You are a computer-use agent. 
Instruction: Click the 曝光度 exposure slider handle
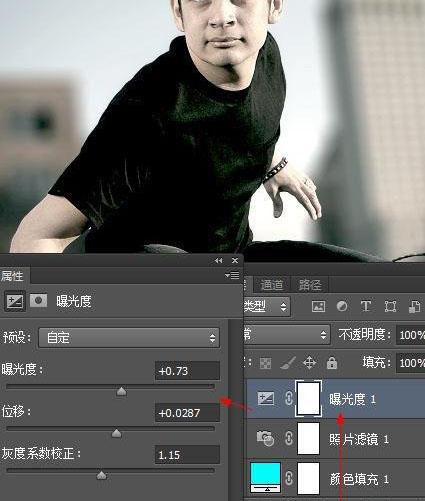click(121, 391)
